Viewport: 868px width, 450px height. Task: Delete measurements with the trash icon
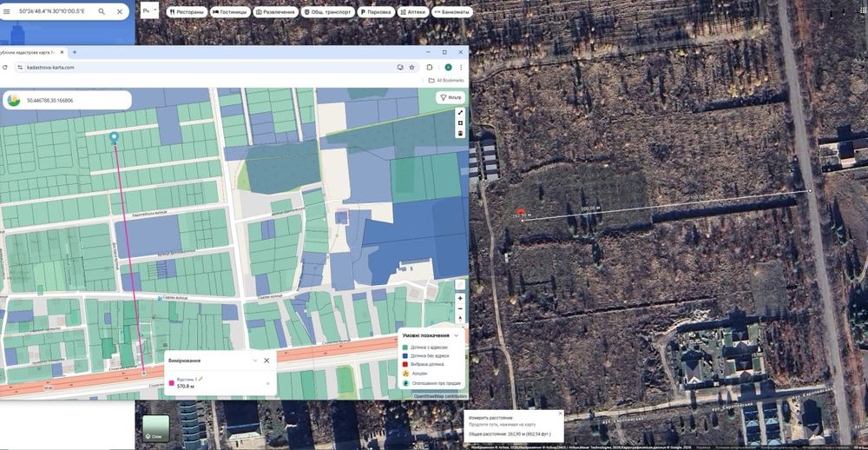pos(459,133)
